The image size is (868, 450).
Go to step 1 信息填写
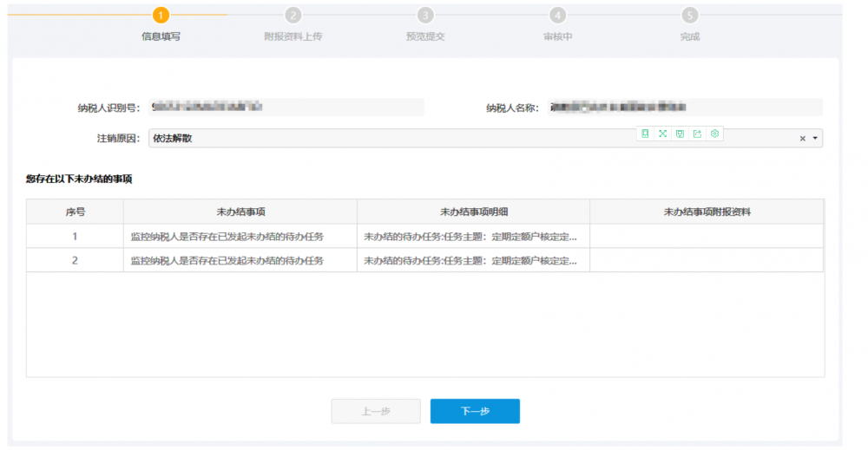coord(161,16)
